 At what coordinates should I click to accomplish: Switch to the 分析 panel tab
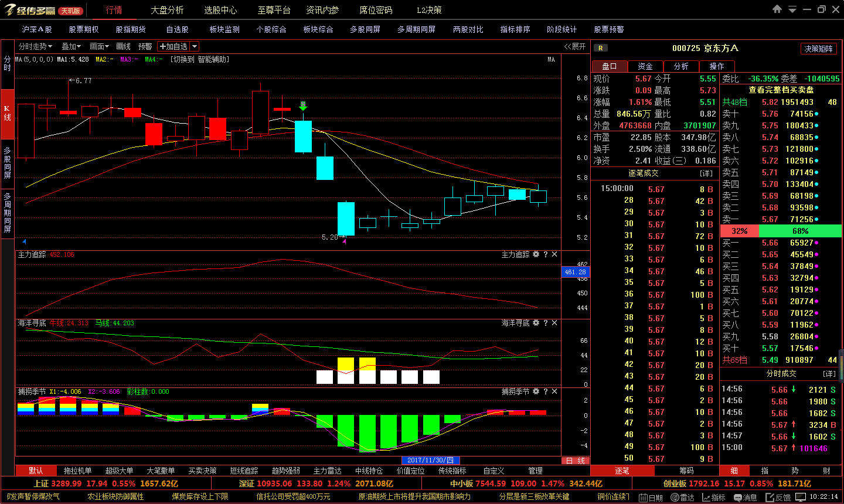(x=681, y=66)
